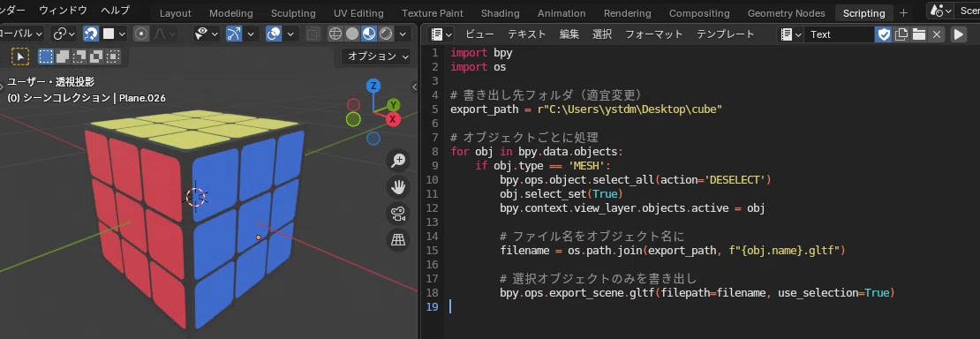This screenshot has width=980, height=339.
Task: Open the scene browse icon dropdown
Action: click(x=941, y=11)
